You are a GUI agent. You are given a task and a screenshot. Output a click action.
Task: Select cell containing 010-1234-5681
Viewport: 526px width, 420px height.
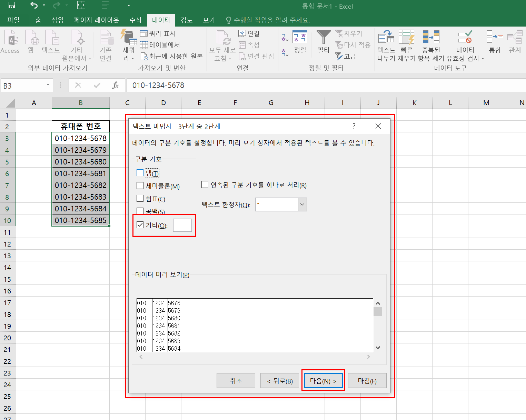81,173
